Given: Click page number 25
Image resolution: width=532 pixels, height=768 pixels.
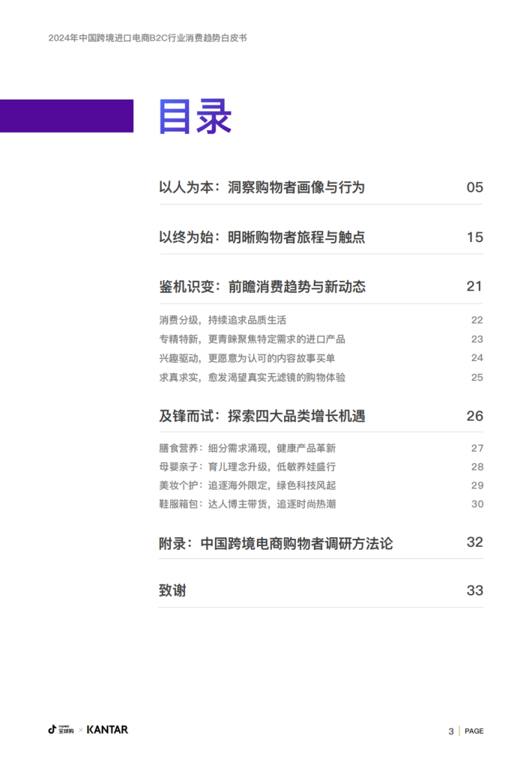Looking at the screenshot, I should tap(477, 377).
